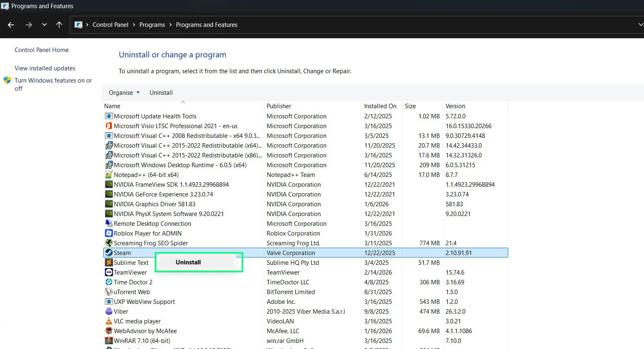Expand the chevron after Control Panel breadcrumb

click(x=134, y=25)
